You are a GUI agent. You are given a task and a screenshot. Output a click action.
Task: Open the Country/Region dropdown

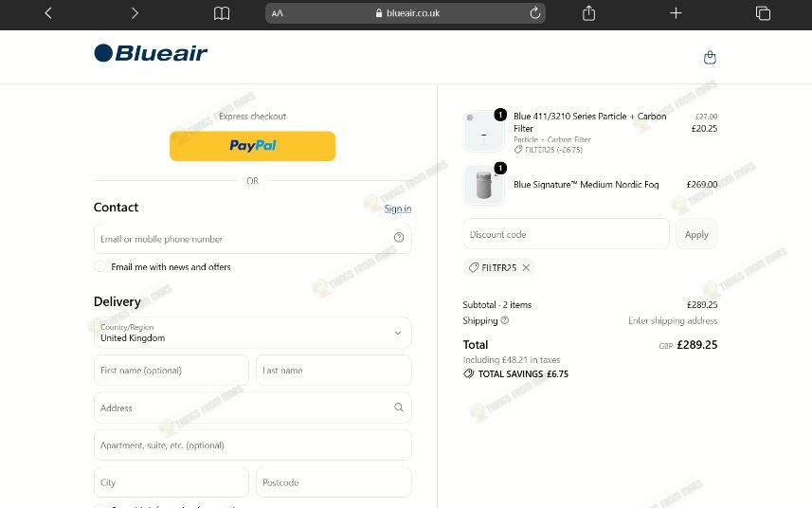pos(253,333)
